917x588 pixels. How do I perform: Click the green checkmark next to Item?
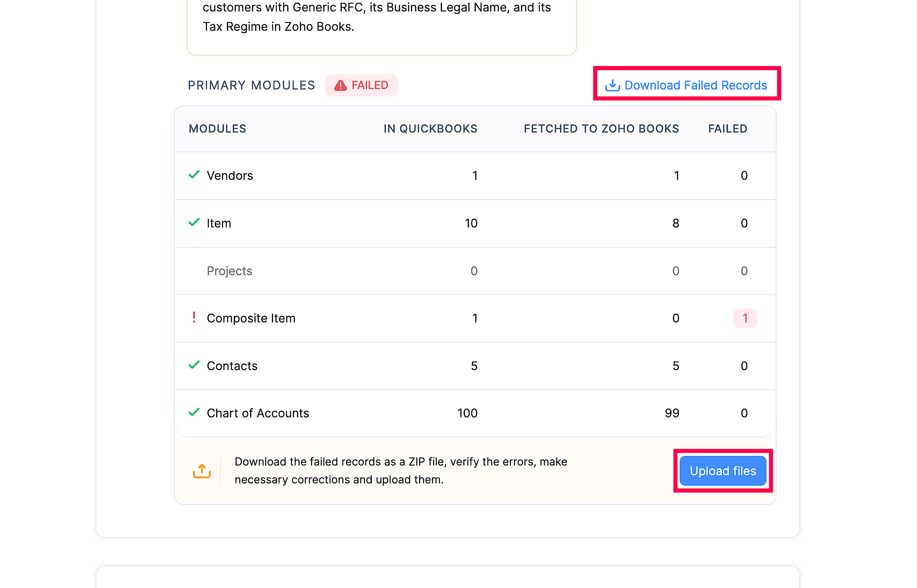194,222
